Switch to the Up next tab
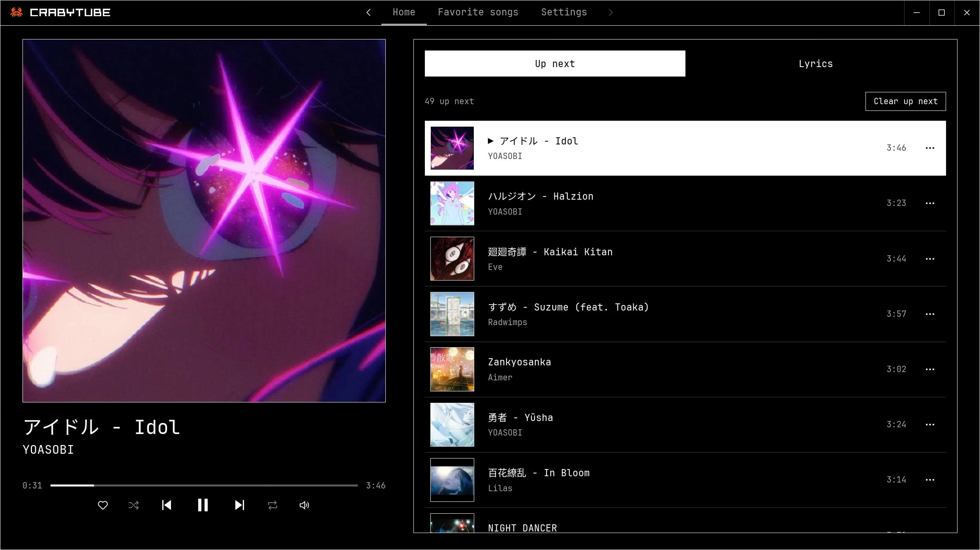Screen dimensions: 980x550 pyautogui.click(x=555, y=64)
